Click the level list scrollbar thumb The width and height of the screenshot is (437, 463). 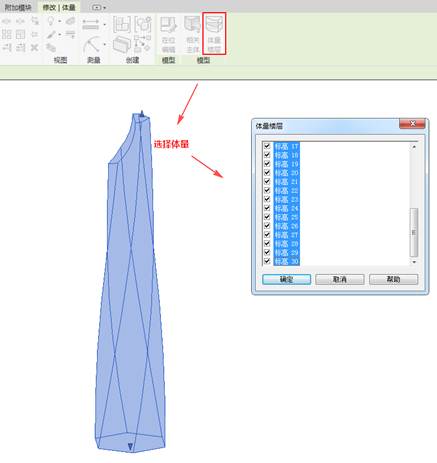[x=414, y=232]
